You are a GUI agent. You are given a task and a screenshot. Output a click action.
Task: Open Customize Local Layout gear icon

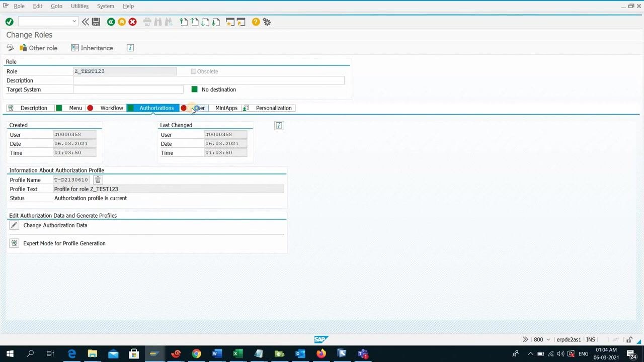coord(267,22)
